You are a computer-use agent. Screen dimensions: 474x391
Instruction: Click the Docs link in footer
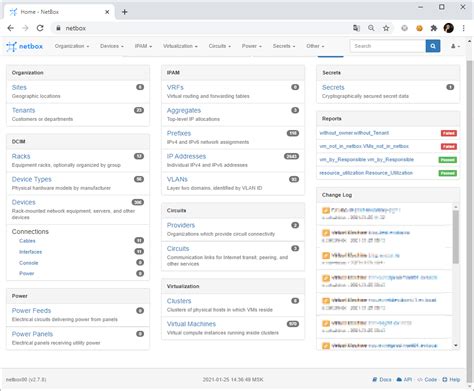(x=382, y=379)
